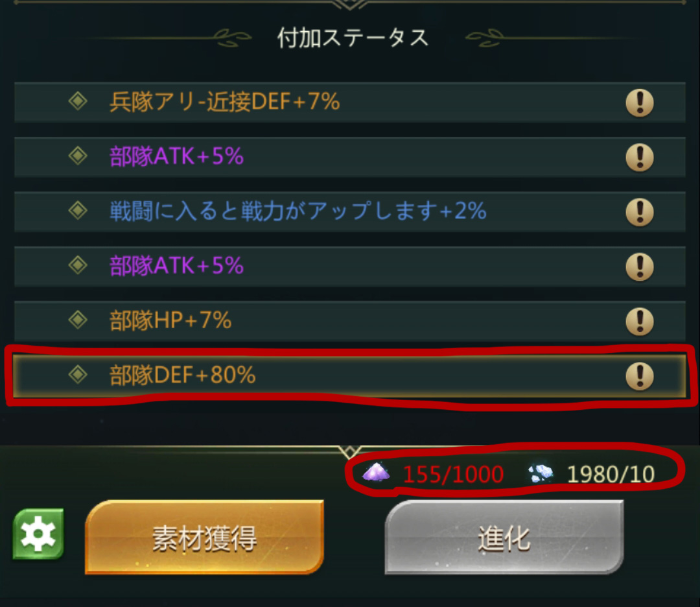700x607 pixels.
Task: Tap info icon for 部隊HP+7%
Action: 639,322
